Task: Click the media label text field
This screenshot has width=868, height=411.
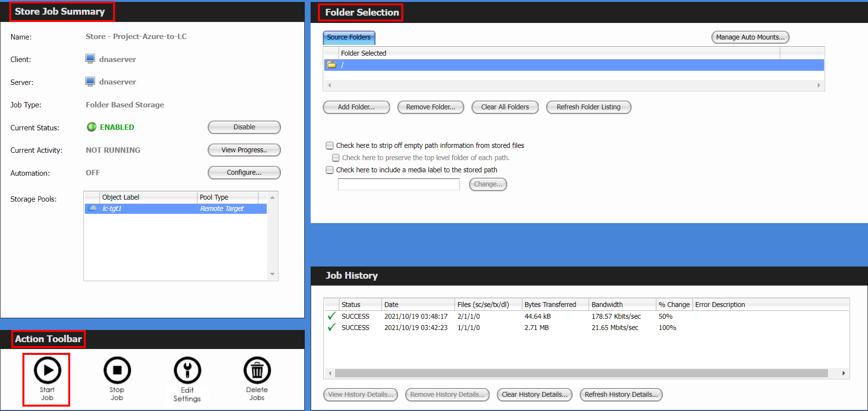Action: coord(398,184)
